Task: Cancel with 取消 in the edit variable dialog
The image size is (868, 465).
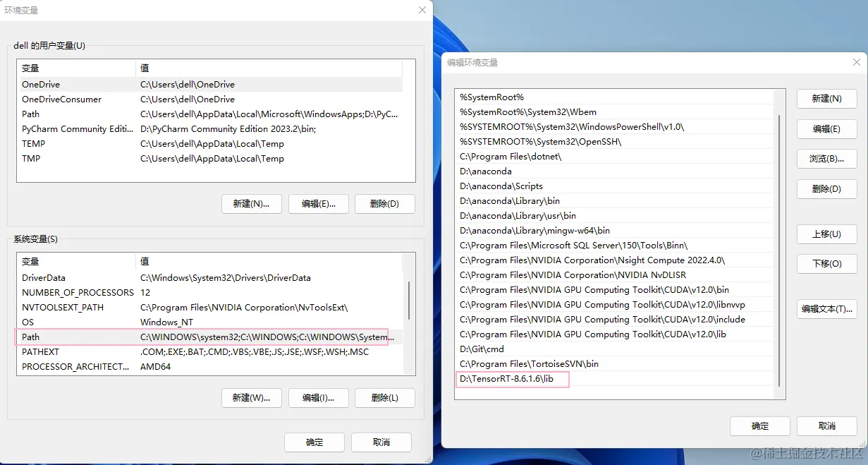Action: pyautogui.click(x=826, y=426)
